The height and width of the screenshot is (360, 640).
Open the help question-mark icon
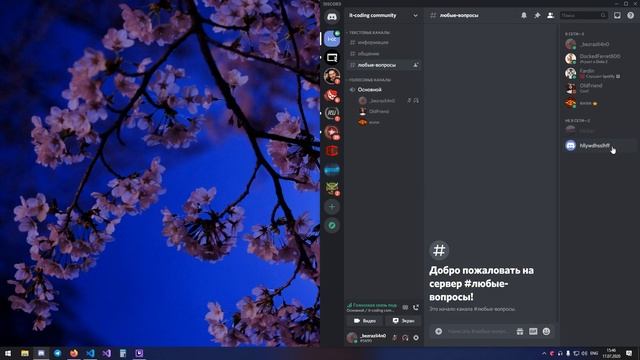point(631,16)
